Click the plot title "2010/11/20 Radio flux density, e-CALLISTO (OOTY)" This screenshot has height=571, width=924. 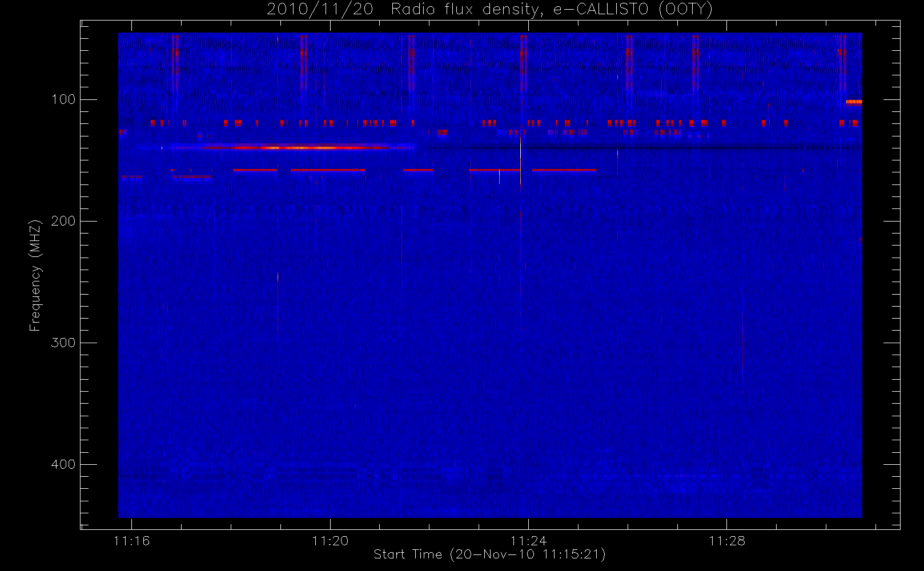[x=489, y=9]
